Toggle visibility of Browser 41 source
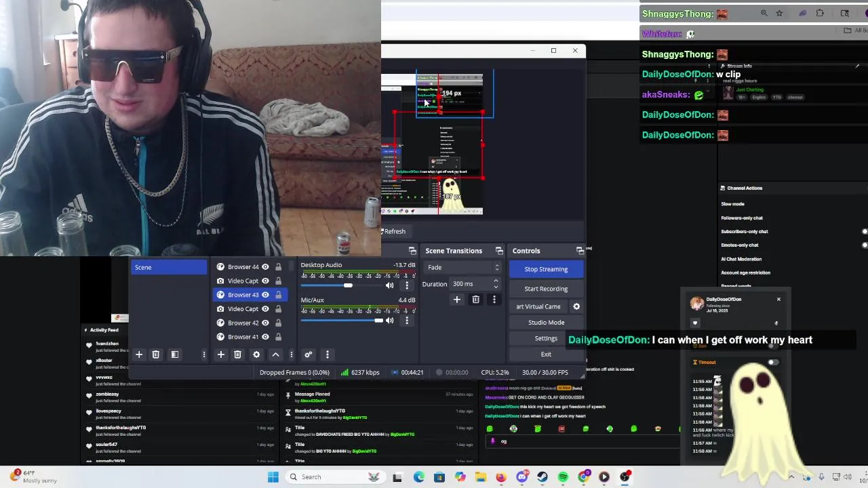 265,337
